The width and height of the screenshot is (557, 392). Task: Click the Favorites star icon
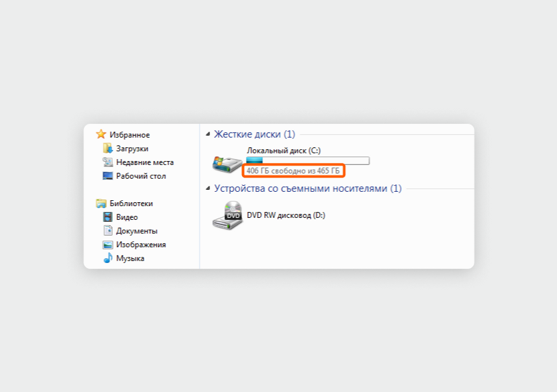[101, 134]
